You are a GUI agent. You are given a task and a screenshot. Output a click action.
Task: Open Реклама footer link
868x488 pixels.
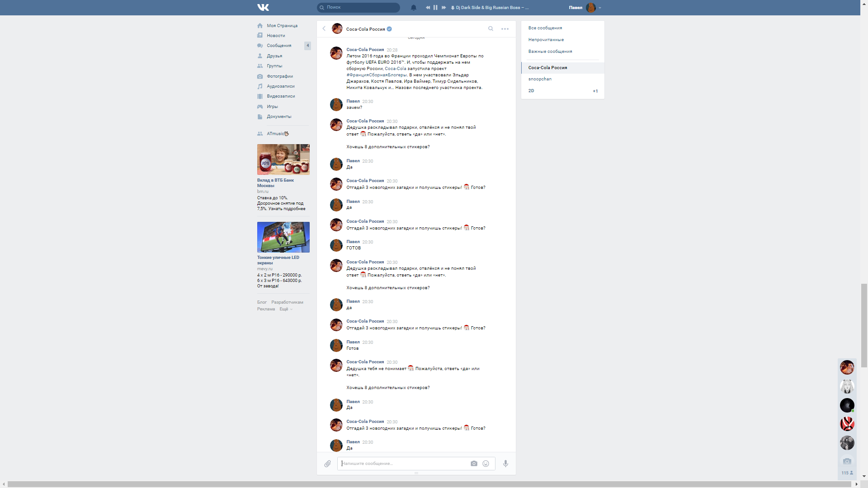click(x=266, y=309)
